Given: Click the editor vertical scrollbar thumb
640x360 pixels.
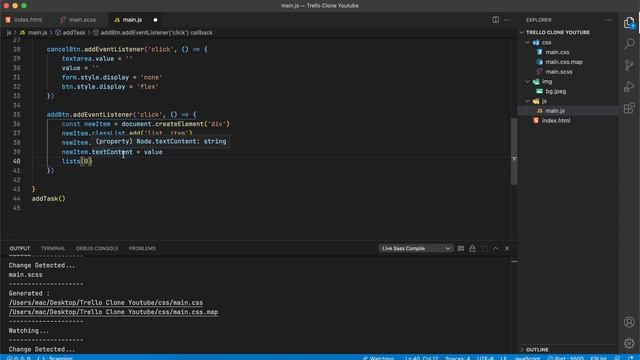Looking at the screenshot, I should click(x=514, y=151).
